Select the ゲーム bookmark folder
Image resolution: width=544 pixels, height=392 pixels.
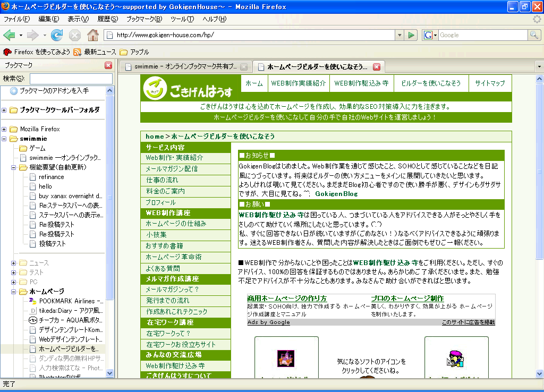click(x=32, y=148)
